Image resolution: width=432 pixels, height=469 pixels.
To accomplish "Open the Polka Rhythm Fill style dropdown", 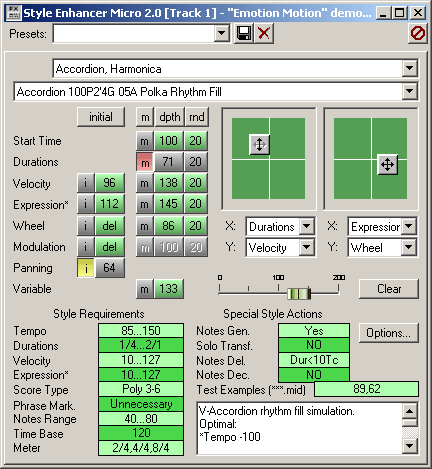I will (409, 91).
